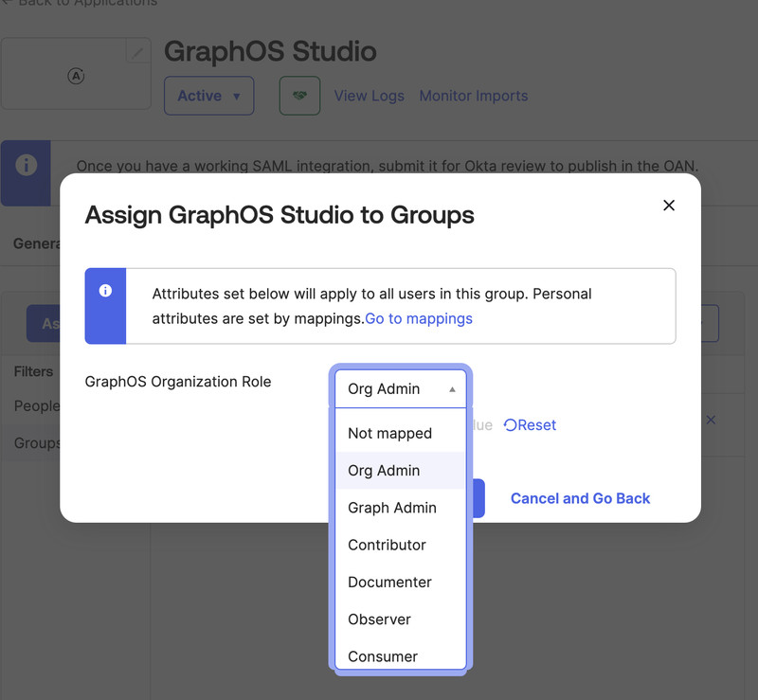Open the Active status dropdown
The height and width of the screenshot is (700, 758).
(x=208, y=96)
